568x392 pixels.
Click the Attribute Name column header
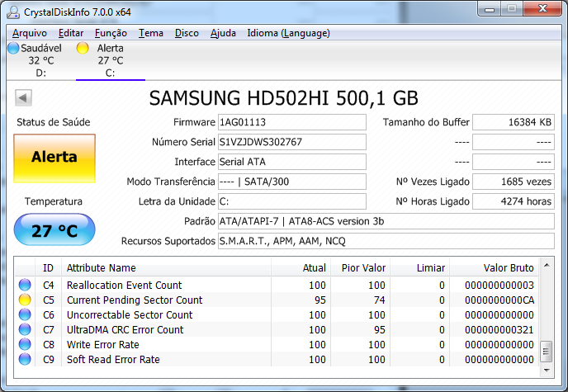(x=166, y=268)
